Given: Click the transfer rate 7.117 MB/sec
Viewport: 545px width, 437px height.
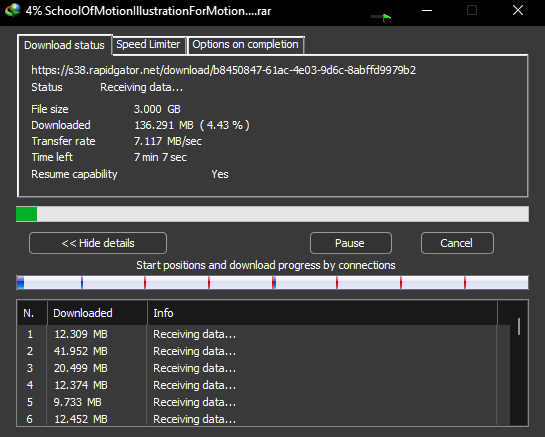Looking at the screenshot, I should (x=168, y=141).
